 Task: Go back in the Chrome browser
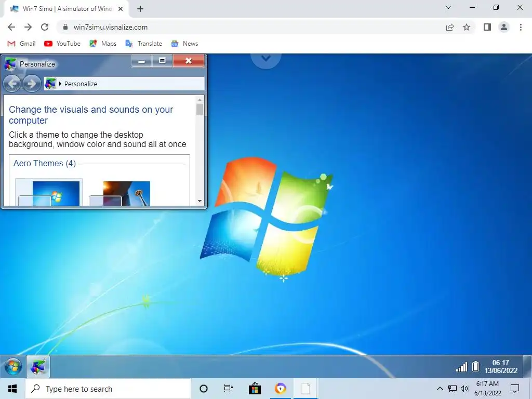point(11,27)
